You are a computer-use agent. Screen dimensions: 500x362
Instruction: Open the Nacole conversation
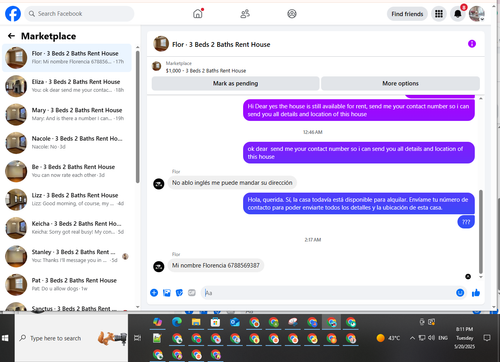[x=67, y=143]
